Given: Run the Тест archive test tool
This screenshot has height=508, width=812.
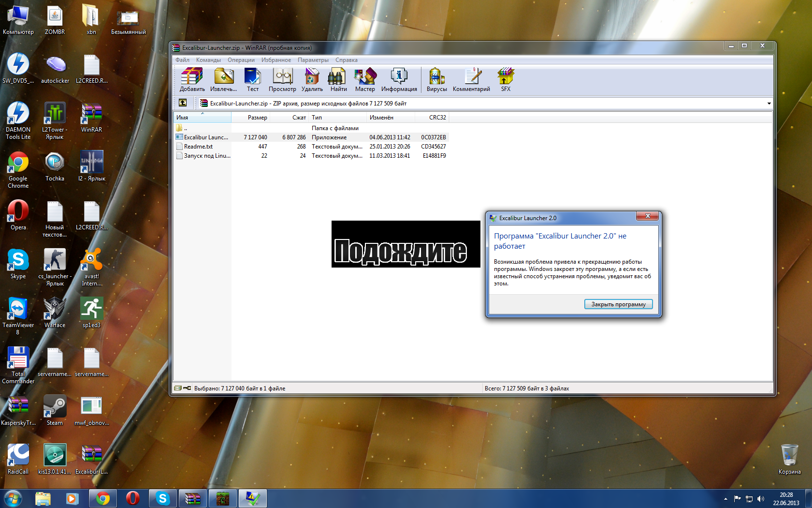Looking at the screenshot, I should click(x=253, y=80).
